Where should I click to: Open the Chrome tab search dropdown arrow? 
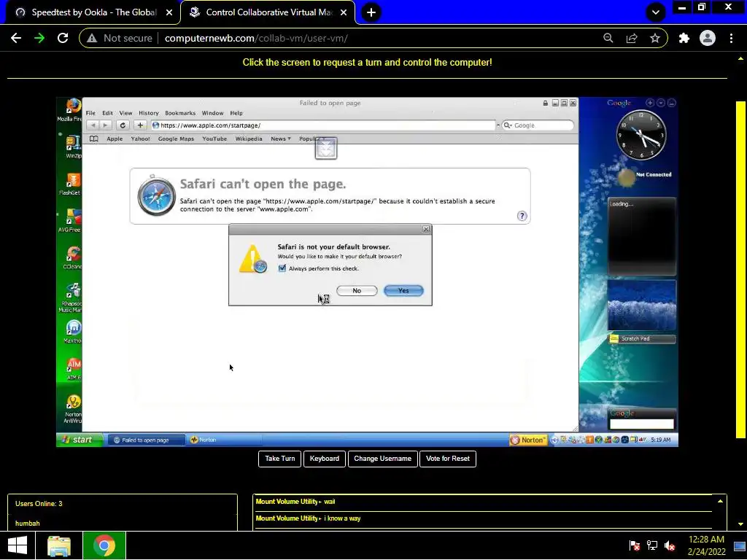pos(656,12)
